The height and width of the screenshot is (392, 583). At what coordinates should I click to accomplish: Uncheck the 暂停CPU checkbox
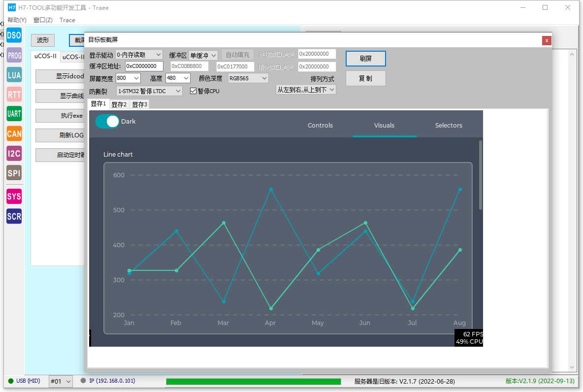pyautogui.click(x=193, y=91)
